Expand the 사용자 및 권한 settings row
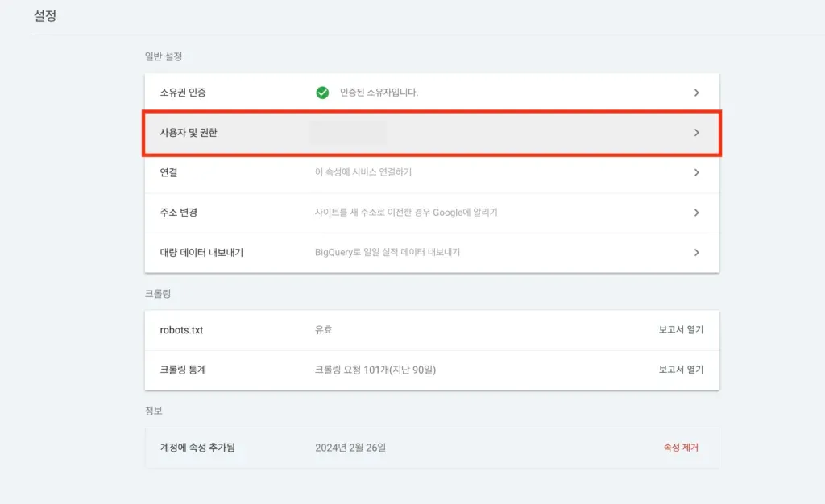Image resolution: width=825 pixels, height=504 pixels. pos(431,133)
